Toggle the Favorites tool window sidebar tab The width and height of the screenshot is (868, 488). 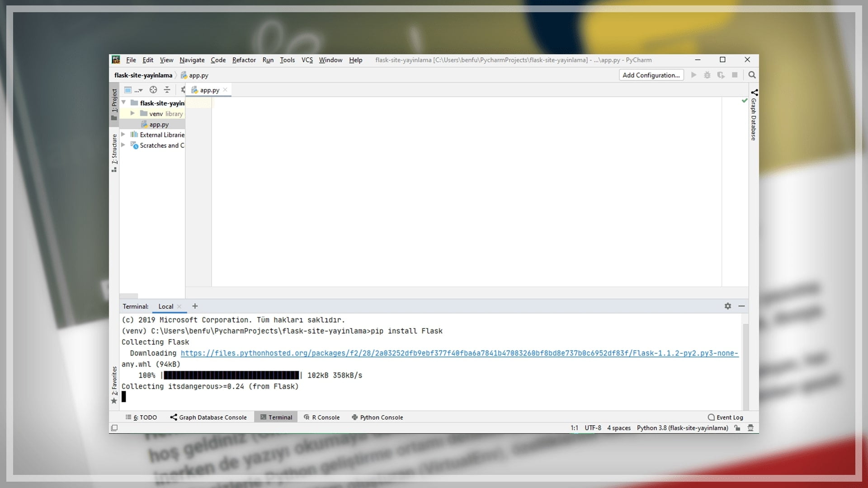click(114, 384)
